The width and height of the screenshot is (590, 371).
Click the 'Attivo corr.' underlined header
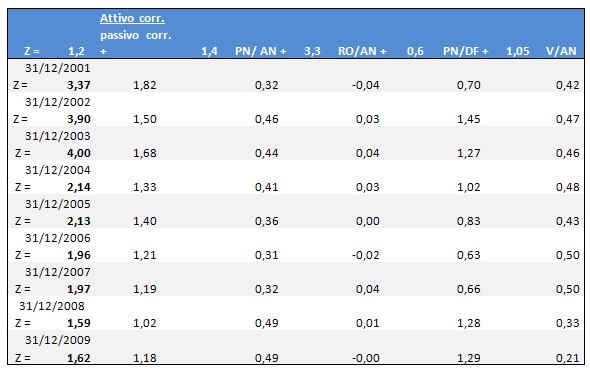(x=132, y=18)
